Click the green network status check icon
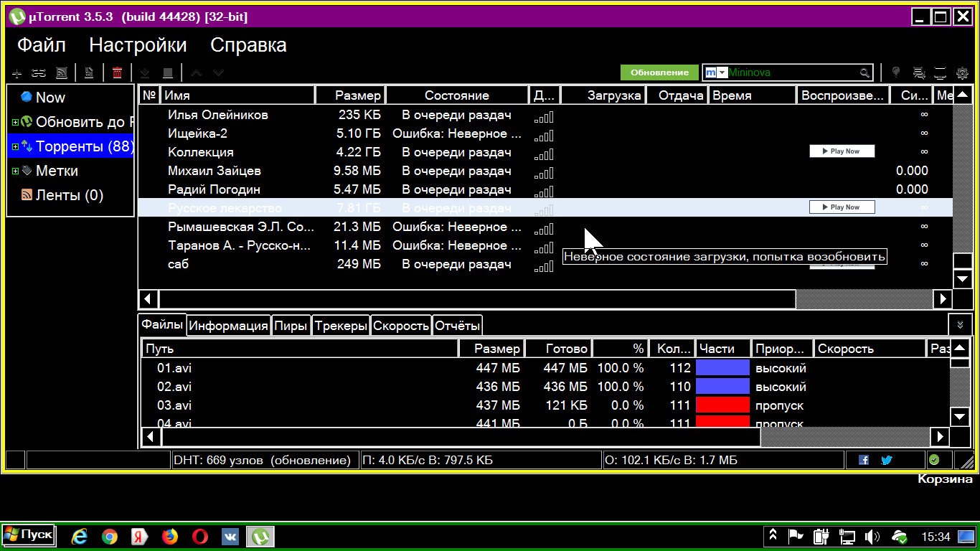The image size is (980, 551). 934,460
